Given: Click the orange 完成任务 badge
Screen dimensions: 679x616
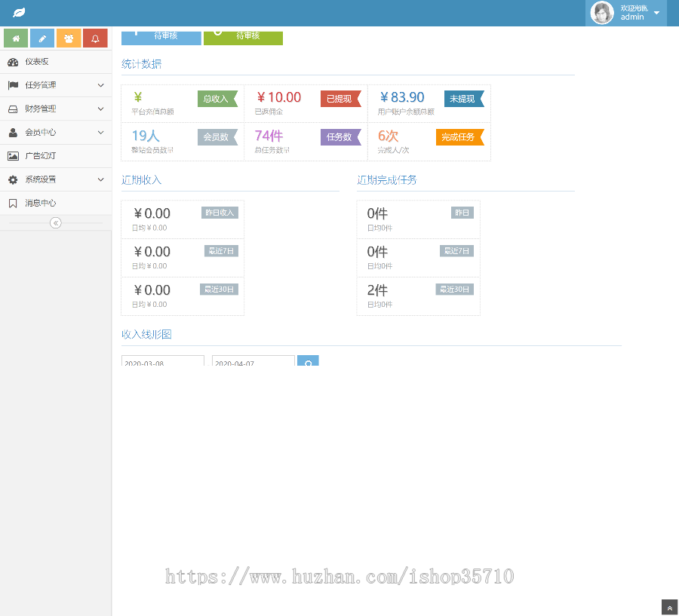Looking at the screenshot, I should 459,137.
